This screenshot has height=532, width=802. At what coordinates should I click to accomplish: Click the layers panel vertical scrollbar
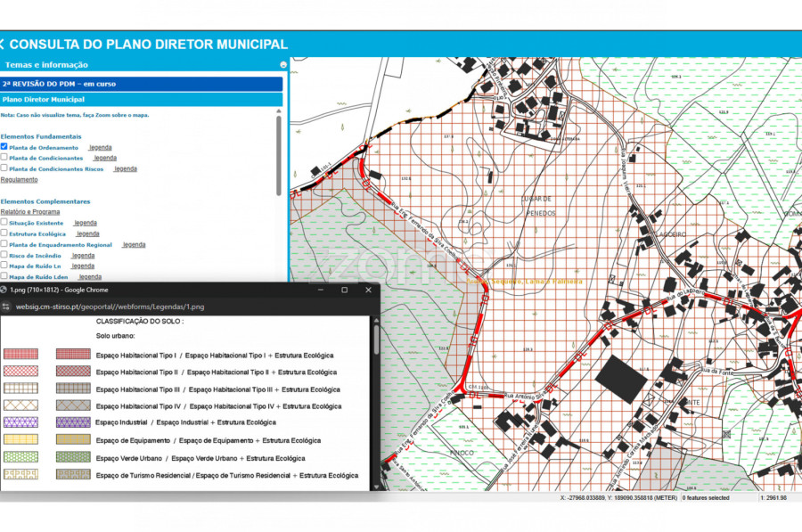[279, 156]
